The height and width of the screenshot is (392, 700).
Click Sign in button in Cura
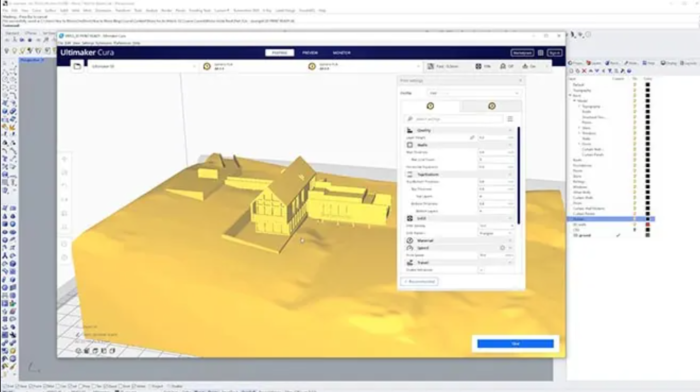coord(554,53)
